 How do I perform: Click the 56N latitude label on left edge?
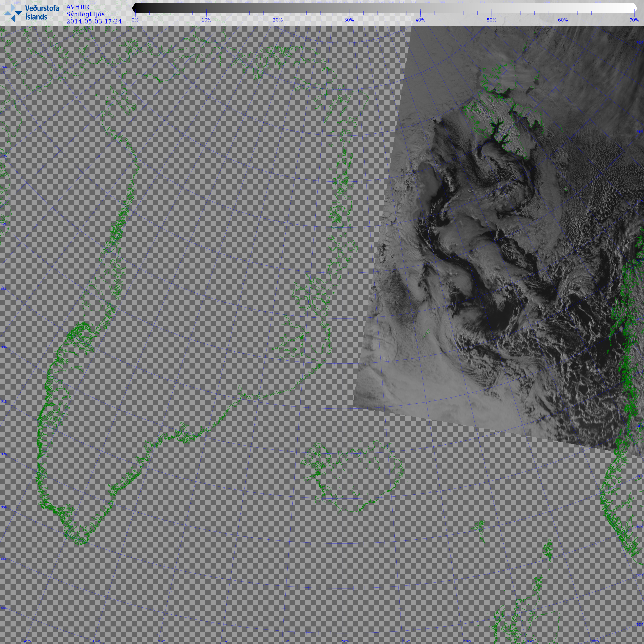coord(4,608)
